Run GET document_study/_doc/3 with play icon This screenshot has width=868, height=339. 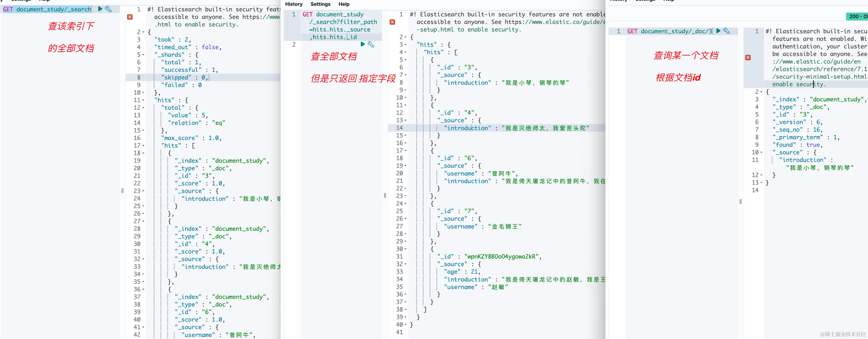[718, 31]
